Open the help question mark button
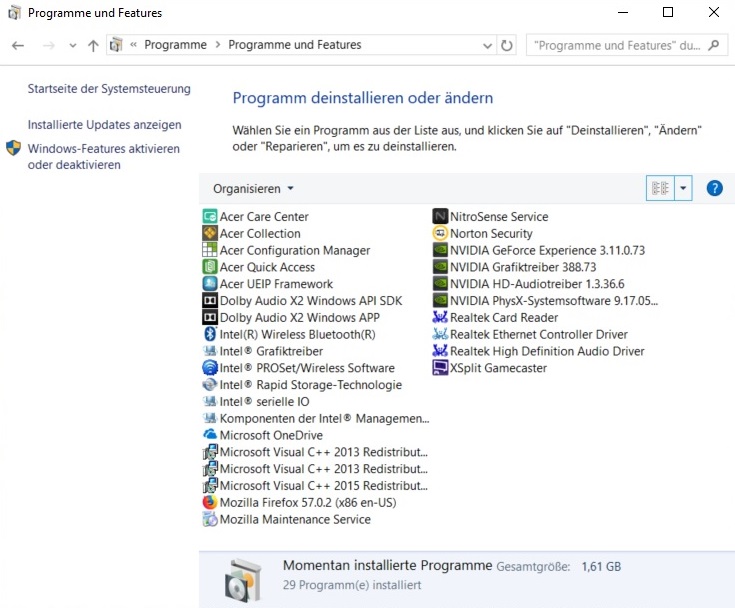Image resolution: width=735 pixels, height=608 pixels. tap(714, 188)
